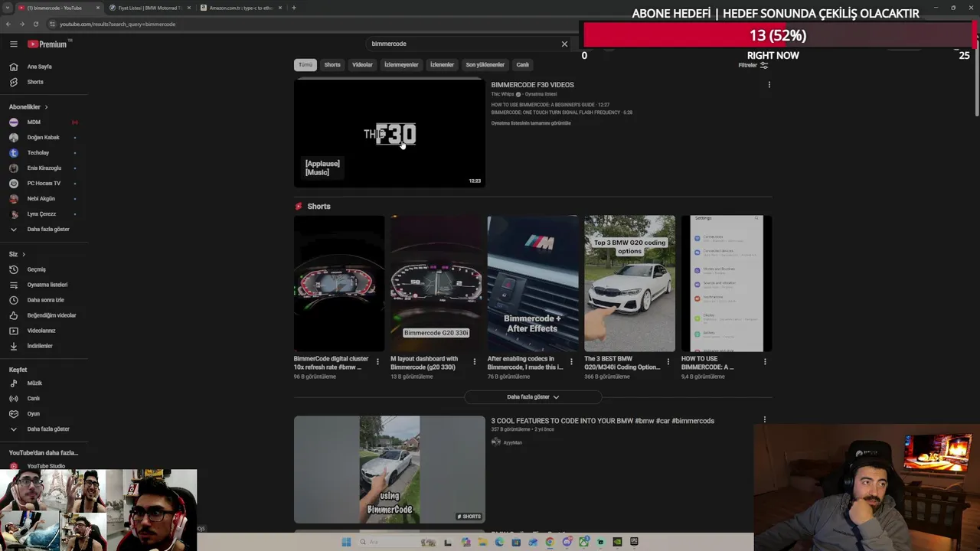
Task: Open the AyyyMan channel link
Action: point(512,442)
